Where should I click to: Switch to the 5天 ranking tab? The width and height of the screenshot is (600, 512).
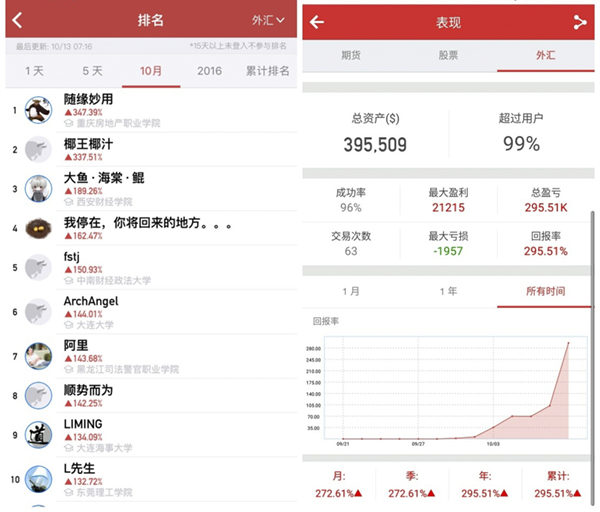92,71
